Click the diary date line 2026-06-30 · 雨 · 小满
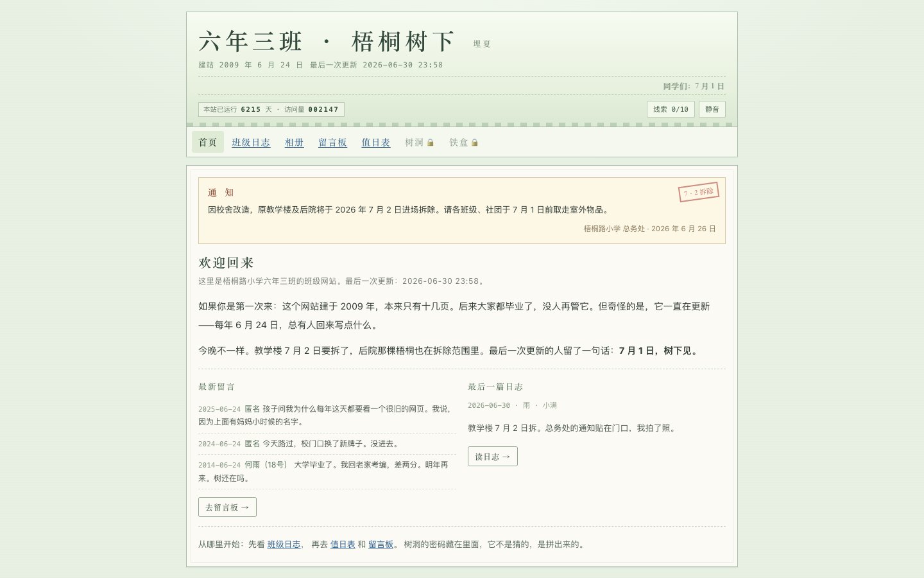The height and width of the screenshot is (578, 924). [513, 406]
